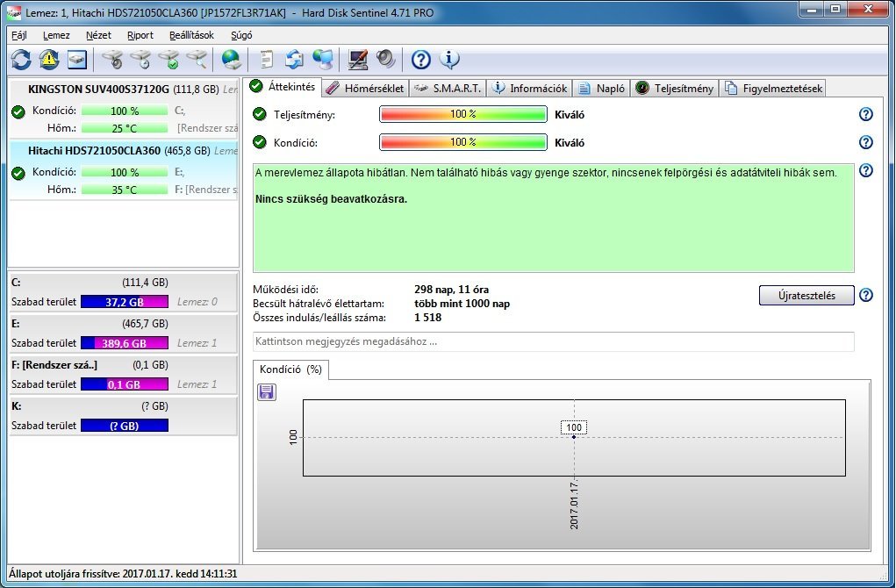Click the KINGSTON 25 °C temperature bar
The height and width of the screenshot is (588, 896).
point(125,128)
